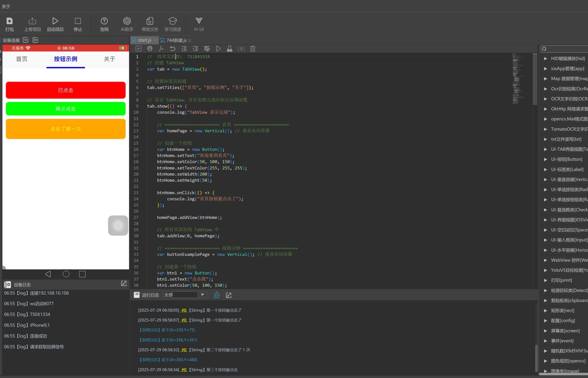This screenshot has width=588, height=378.
Task: Select the 关于 tab on device screen
Action: click(x=110, y=59)
